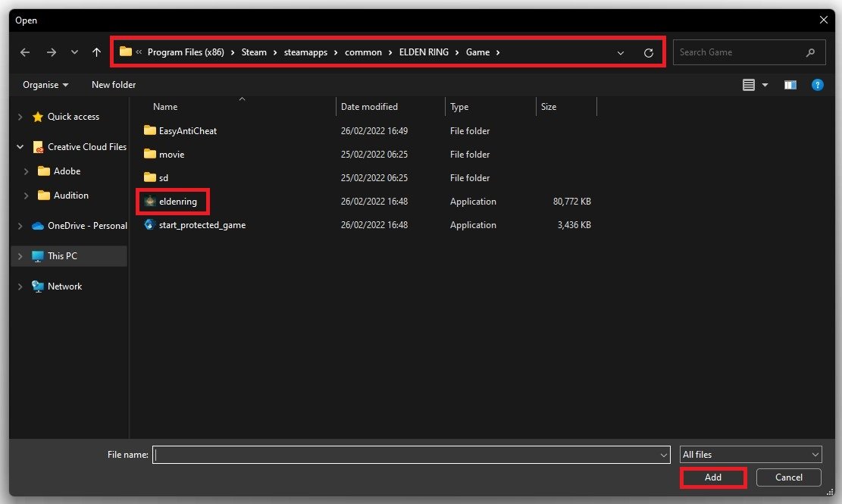Click the Back navigation arrow

click(x=25, y=52)
